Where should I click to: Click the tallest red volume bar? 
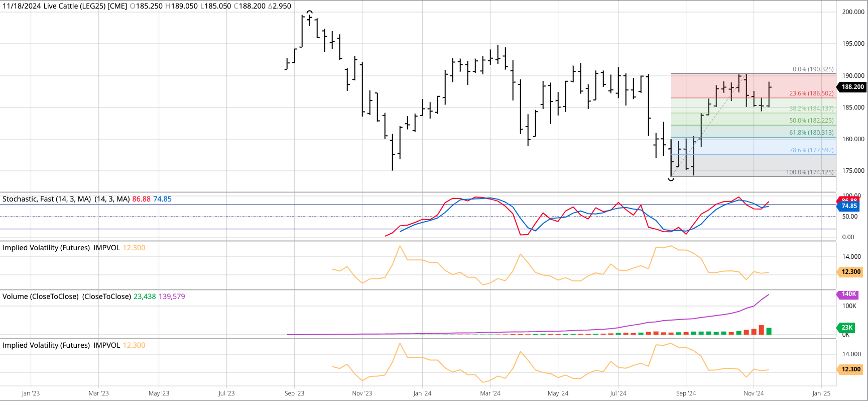tap(762, 330)
